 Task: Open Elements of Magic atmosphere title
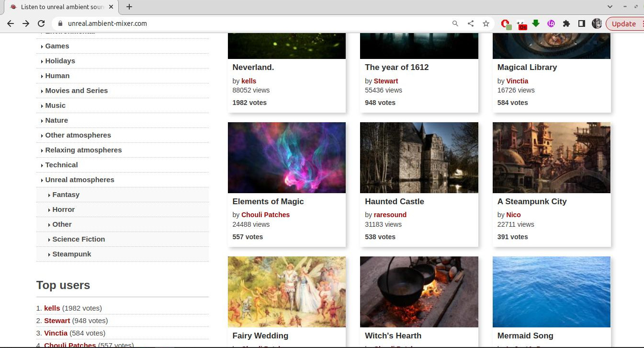(x=268, y=201)
